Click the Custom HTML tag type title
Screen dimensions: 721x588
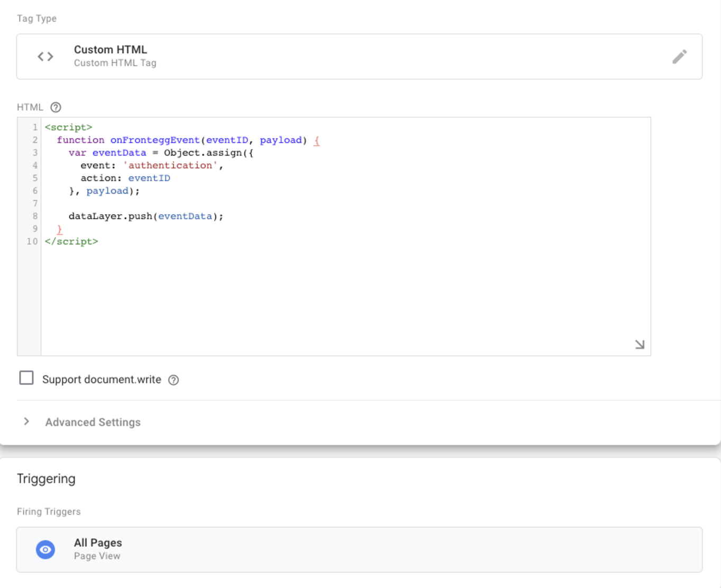tap(110, 50)
